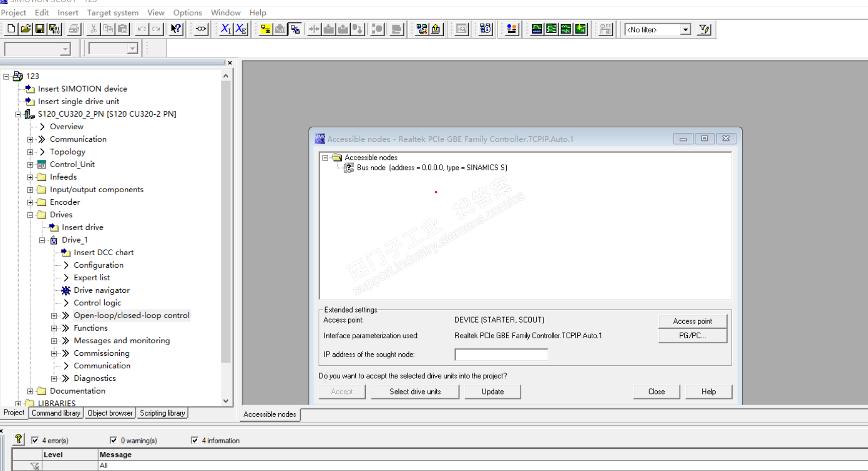Click the Undo arrow icon
Viewport: 868px width, 471px height.
[141, 29]
